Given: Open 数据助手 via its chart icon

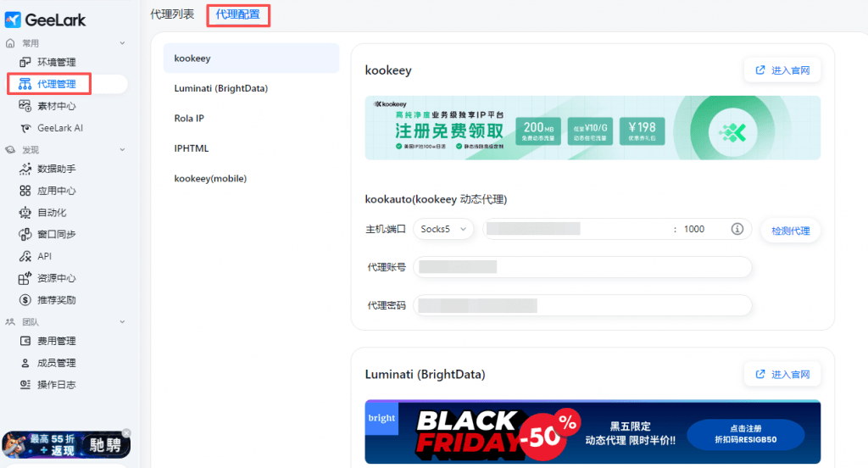Looking at the screenshot, I should click(25, 169).
